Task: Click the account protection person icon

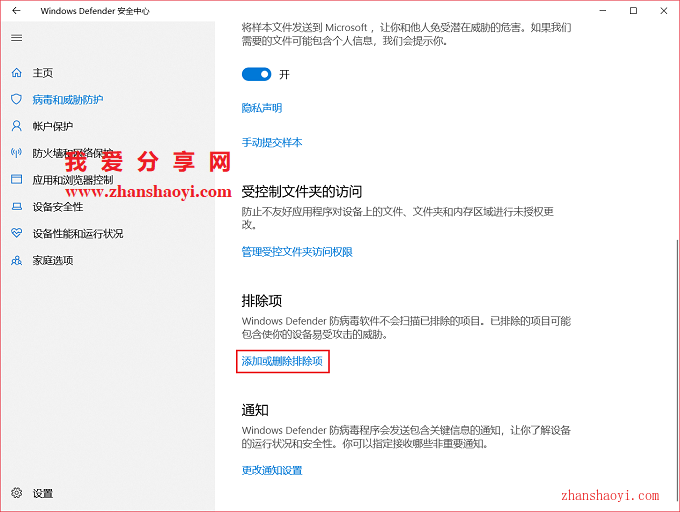Action: (16, 126)
